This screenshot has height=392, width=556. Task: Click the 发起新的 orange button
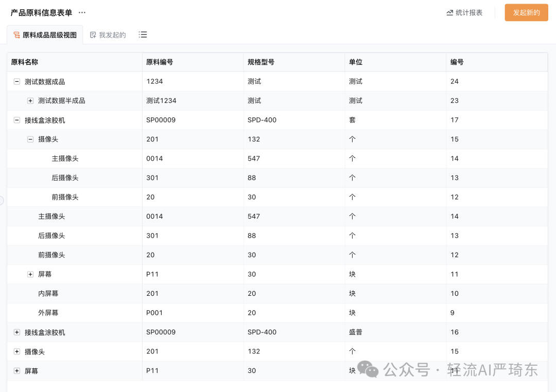(526, 13)
